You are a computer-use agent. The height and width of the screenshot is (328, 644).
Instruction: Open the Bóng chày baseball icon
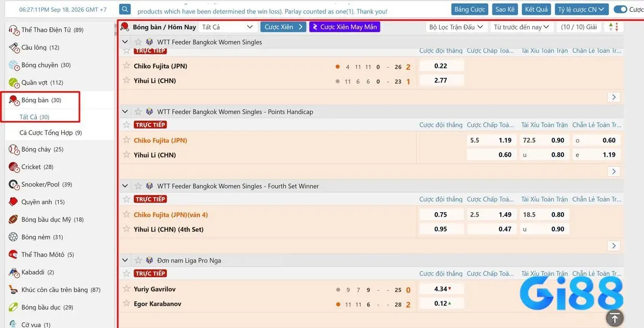14,150
